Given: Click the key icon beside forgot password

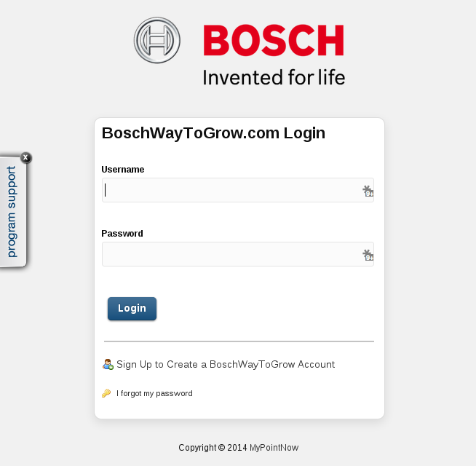Looking at the screenshot, I should coord(106,393).
